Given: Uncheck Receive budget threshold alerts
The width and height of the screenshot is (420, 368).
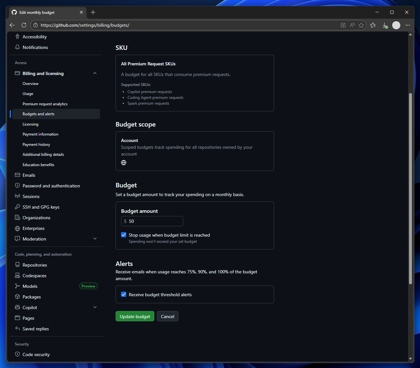Looking at the screenshot, I should 124,294.
